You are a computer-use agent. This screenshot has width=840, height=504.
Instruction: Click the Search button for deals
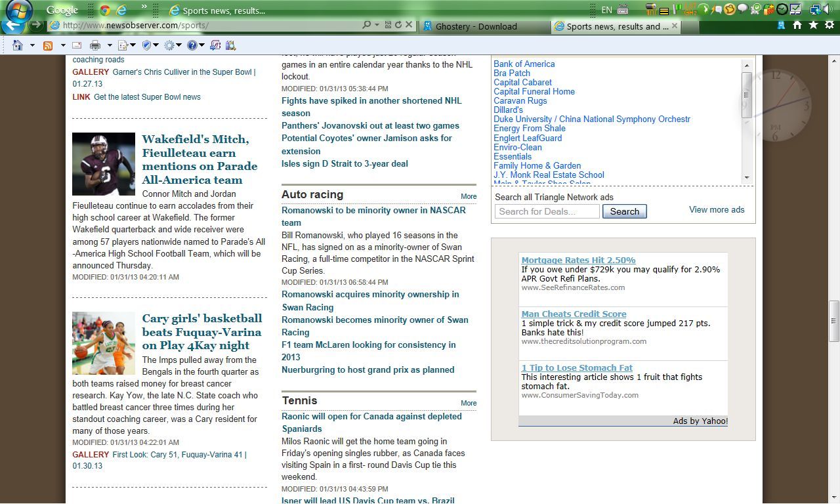click(624, 211)
